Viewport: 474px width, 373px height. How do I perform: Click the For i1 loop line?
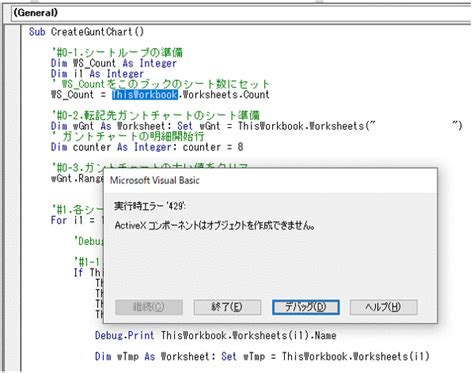tap(78, 220)
